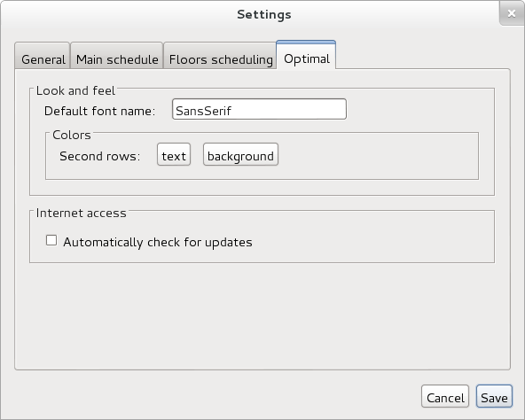The width and height of the screenshot is (525, 420).
Task: Cancel the Settings dialog
Action: point(445,396)
